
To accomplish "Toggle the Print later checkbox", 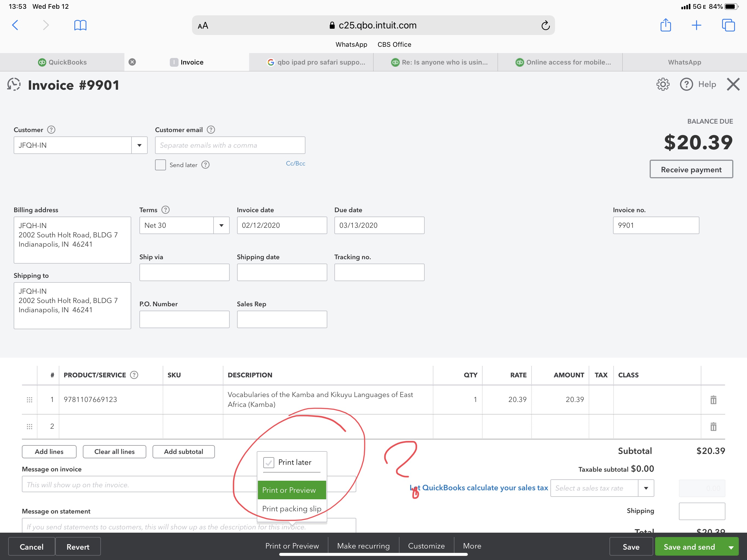I will coord(269,462).
